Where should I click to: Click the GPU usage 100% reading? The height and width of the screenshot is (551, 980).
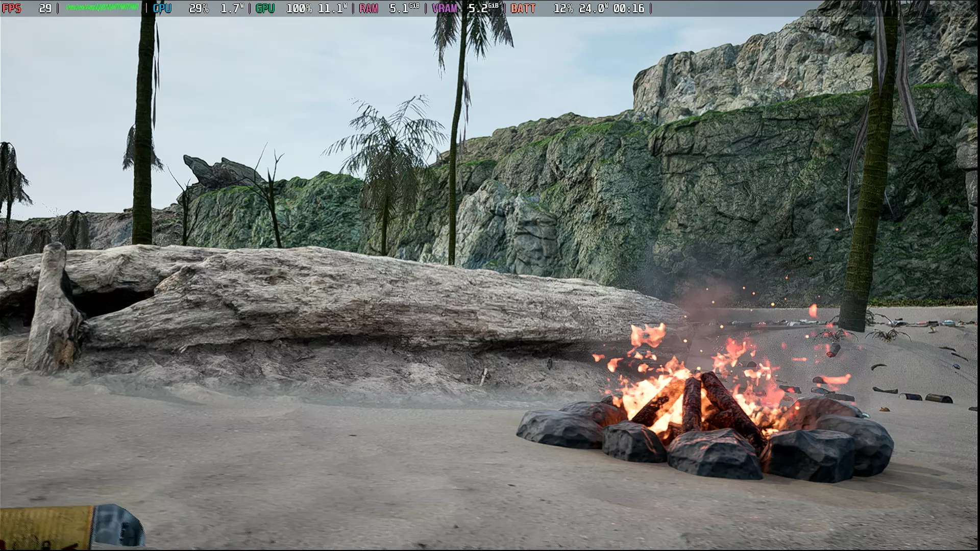pos(299,8)
